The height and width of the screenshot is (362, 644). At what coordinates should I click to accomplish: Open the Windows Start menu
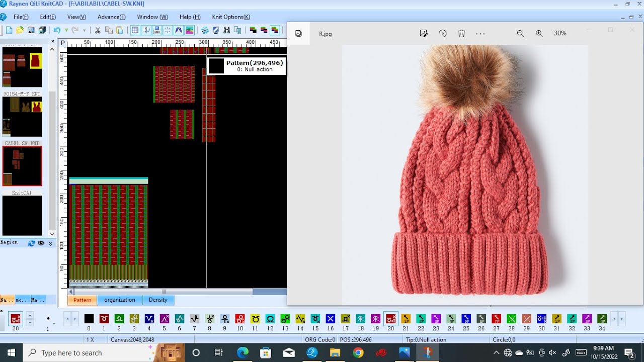(x=11, y=352)
